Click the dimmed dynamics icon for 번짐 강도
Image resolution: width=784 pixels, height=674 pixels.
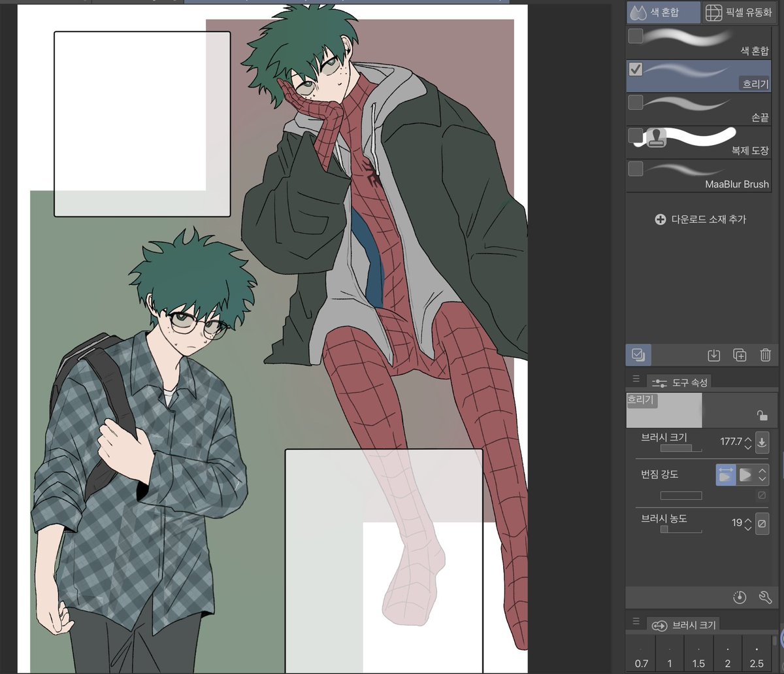point(762,495)
